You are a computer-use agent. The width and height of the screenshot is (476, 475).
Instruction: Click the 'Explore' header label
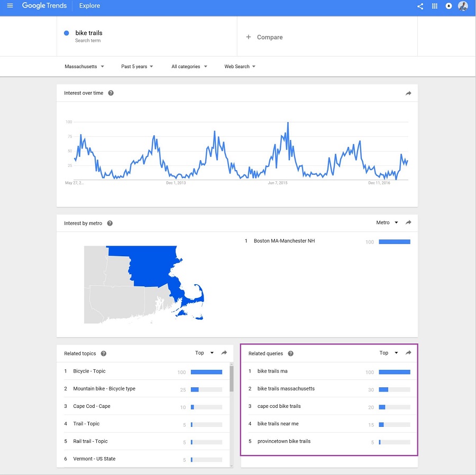coord(89,6)
